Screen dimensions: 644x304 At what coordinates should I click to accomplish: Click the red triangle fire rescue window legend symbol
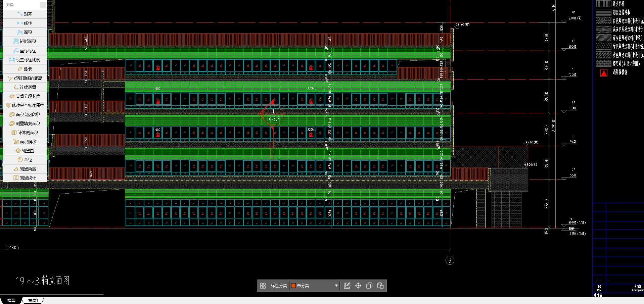coord(604,73)
